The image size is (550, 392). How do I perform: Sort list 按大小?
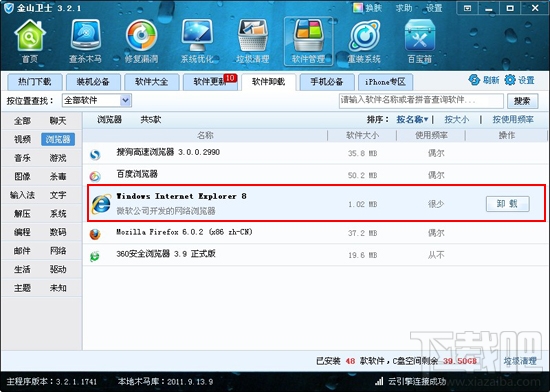coord(457,120)
